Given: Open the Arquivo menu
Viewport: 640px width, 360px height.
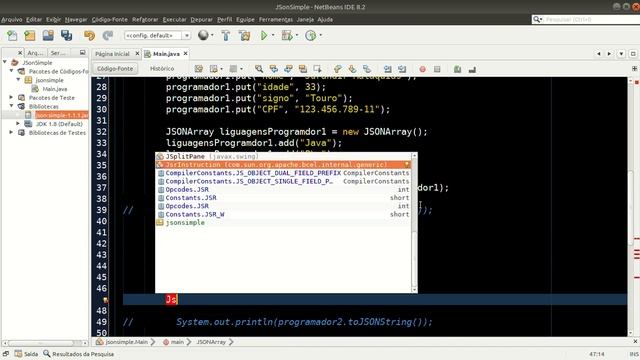Looking at the screenshot, I should point(11,19).
